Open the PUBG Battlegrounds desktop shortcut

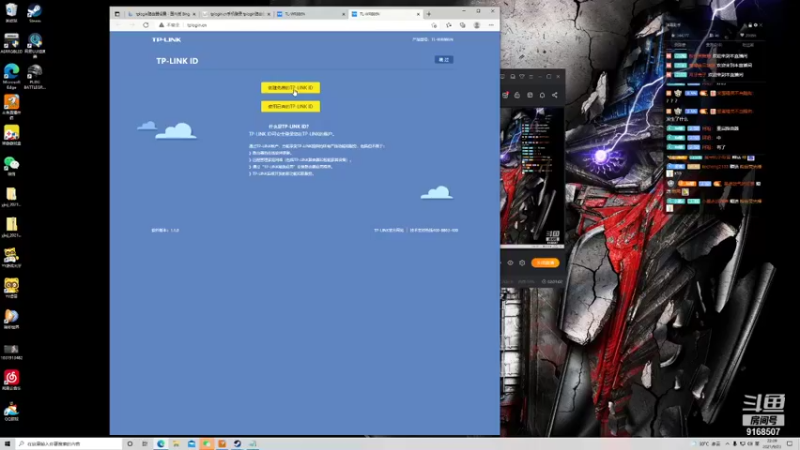coord(35,77)
